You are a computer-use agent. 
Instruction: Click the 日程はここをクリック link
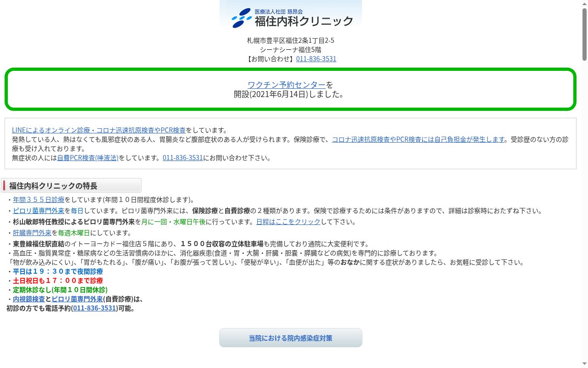288,222
